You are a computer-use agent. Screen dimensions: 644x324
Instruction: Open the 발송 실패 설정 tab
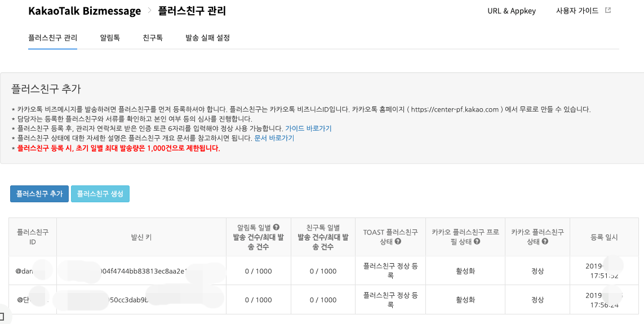pos(207,38)
